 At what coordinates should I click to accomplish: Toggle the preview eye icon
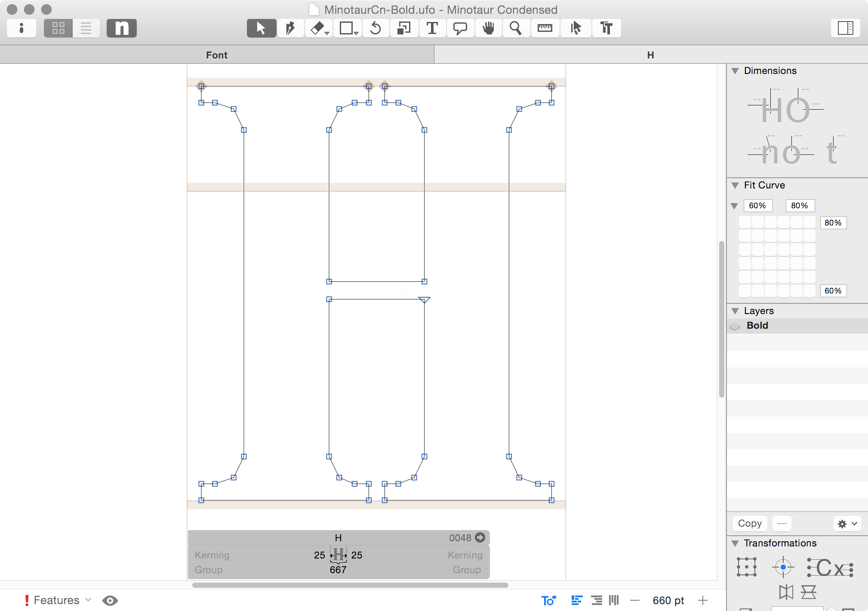click(110, 600)
